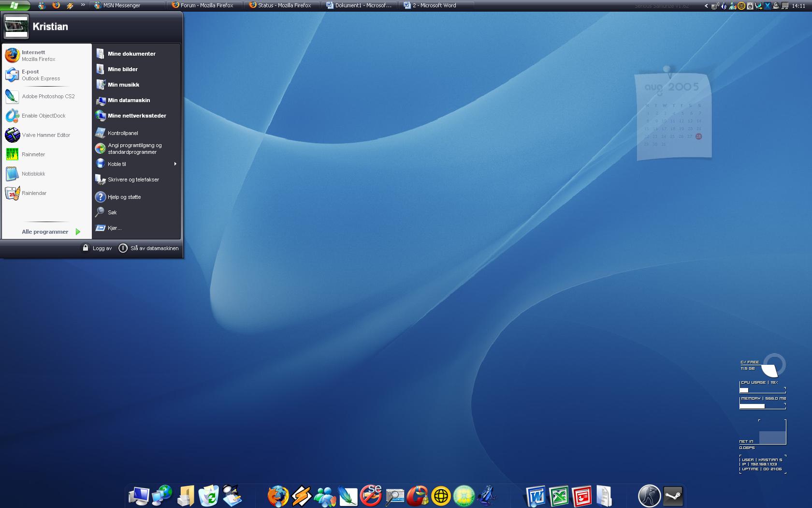Switch to MSN Messenger taskbar button
Screen dimensions: 812x508
coord(127,5)
